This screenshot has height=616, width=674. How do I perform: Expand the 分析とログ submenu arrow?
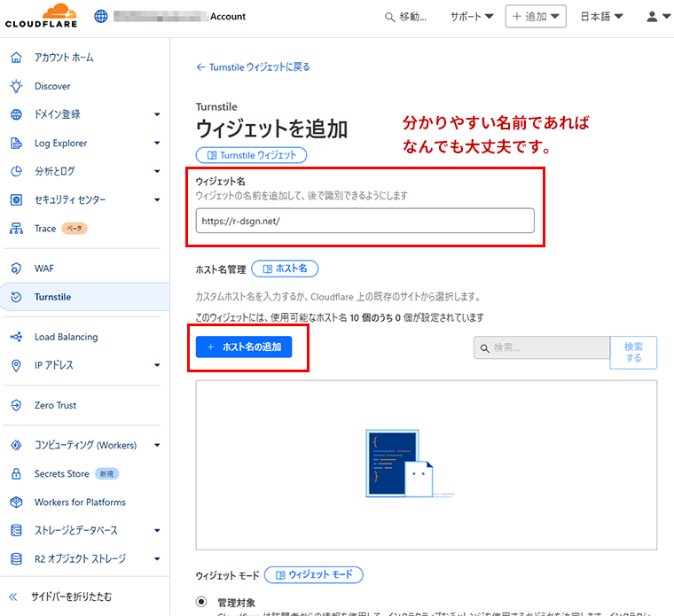pyautogui.click(x=157, y=171)
